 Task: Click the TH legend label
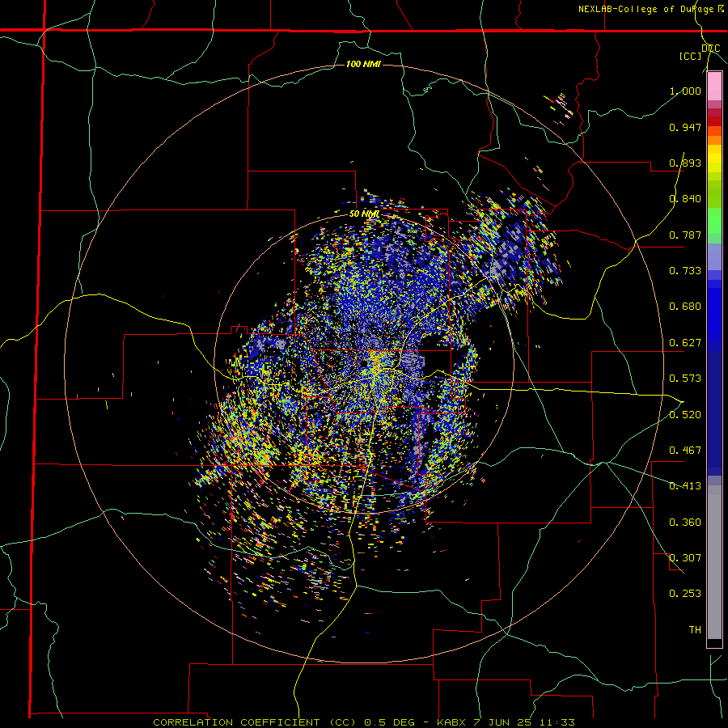coord(695,630)
